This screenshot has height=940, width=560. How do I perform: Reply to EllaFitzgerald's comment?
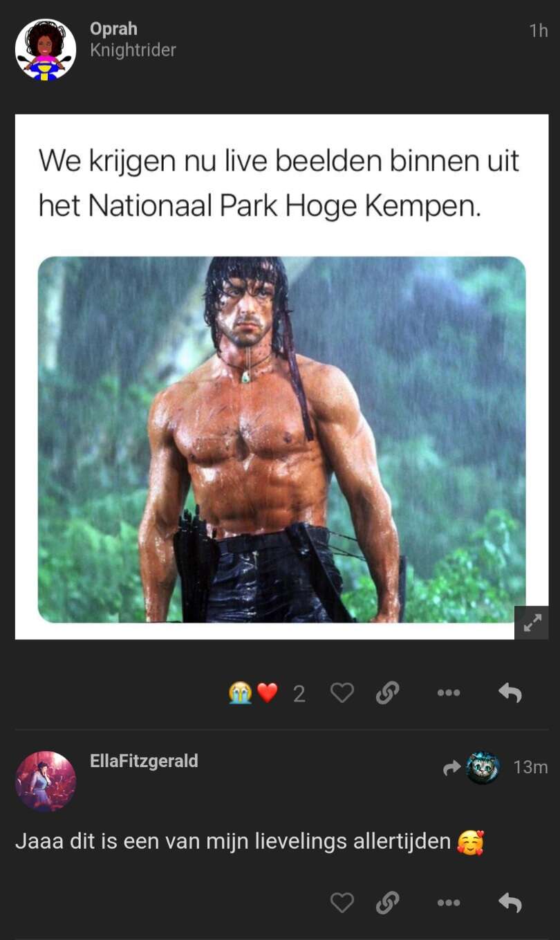pos(510,903)
